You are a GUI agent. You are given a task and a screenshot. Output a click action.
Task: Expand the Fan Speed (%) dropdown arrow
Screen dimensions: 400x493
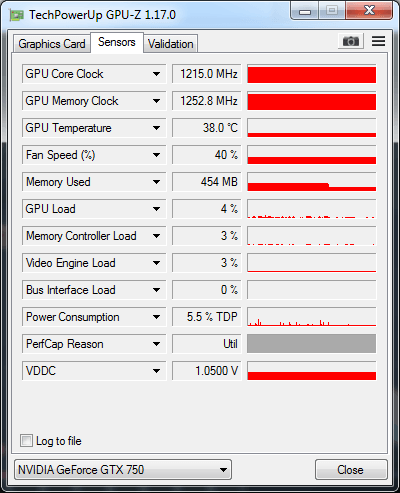[x=156, y=155]
